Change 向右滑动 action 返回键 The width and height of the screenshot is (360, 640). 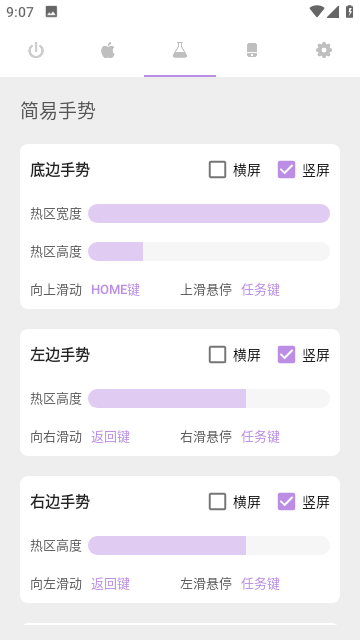click(x=110, y=437)
